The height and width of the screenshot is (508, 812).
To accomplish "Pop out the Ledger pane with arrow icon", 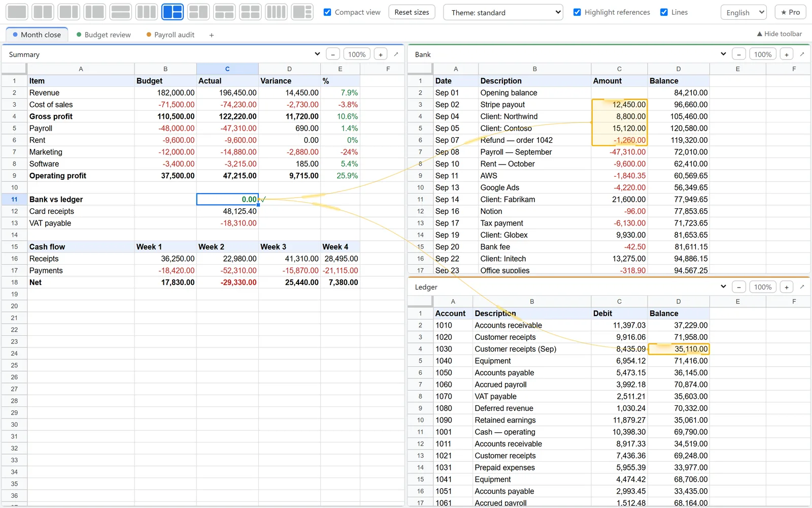I will point(802,287).
